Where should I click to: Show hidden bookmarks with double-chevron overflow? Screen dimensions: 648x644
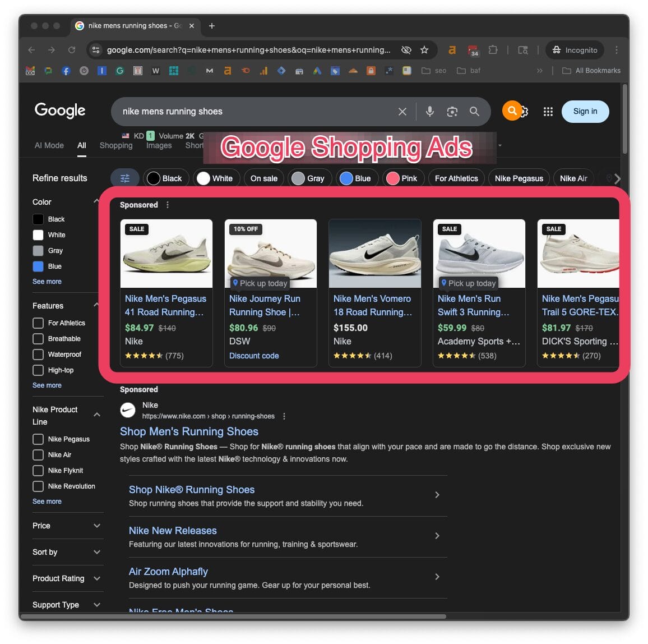coord(539,71)
